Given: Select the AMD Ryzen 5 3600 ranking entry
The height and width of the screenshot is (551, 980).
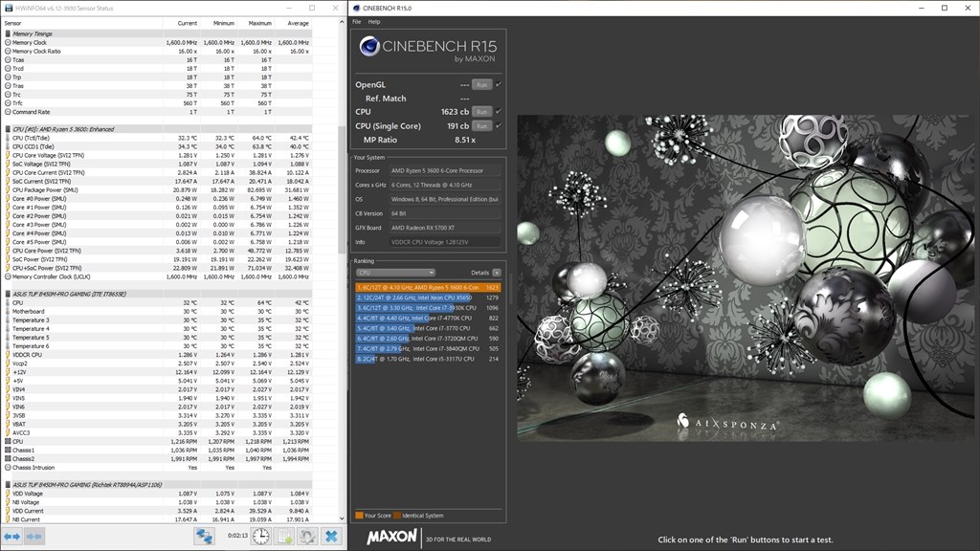Looking at the screenshot, I should (x=428, y=285).
